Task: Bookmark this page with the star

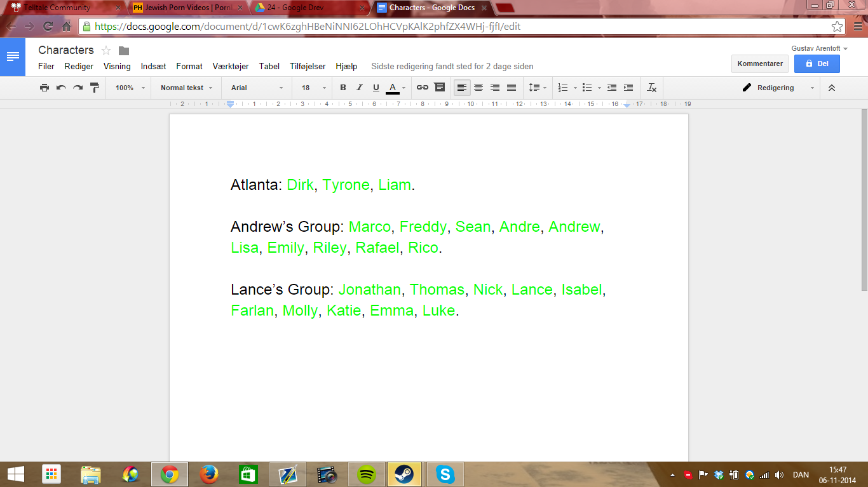Action: pyautogui.click(x=837, y=27)
